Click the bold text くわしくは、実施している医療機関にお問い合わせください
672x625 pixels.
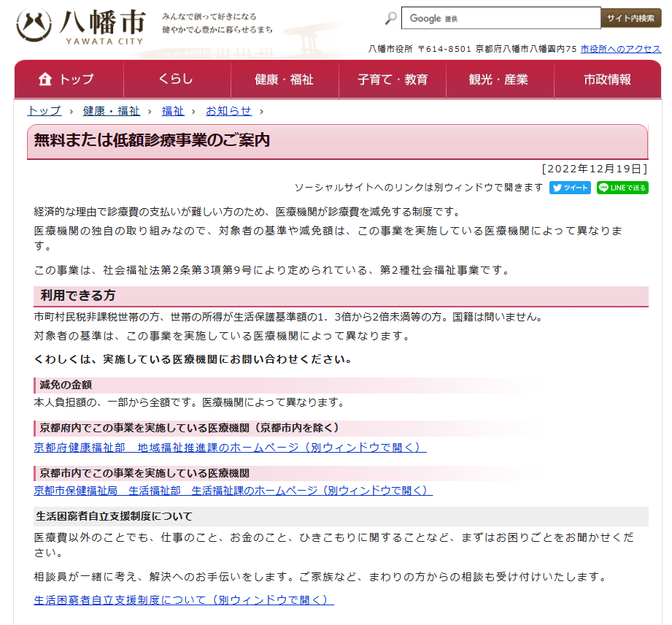coord(193,359)
